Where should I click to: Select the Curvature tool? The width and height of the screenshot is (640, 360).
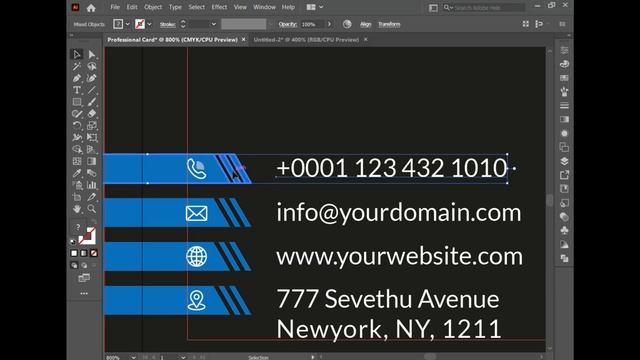pos(92,78)
